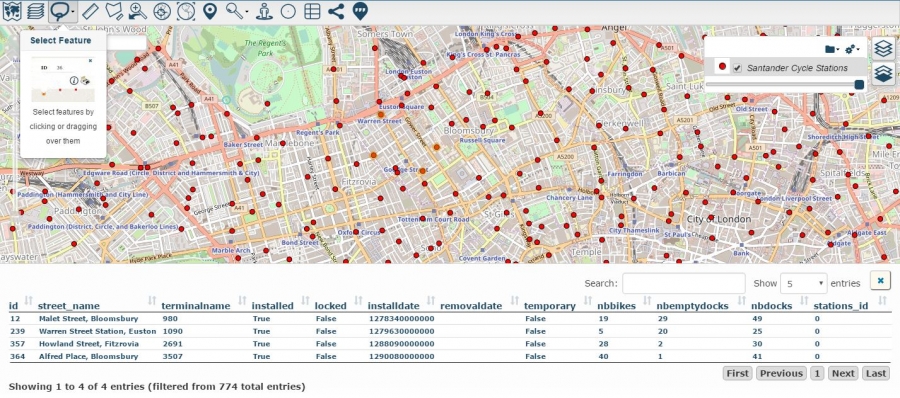Viewport: 900px width, 398px height.
Task: Click terminalname value '980'
Action: [170, 318]
